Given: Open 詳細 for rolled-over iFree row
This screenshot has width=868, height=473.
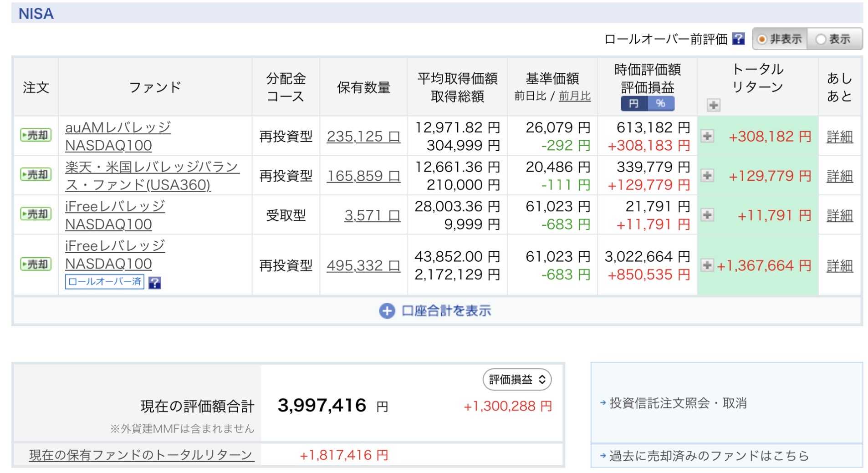Looking at the screenshot, I should point(839,266).
